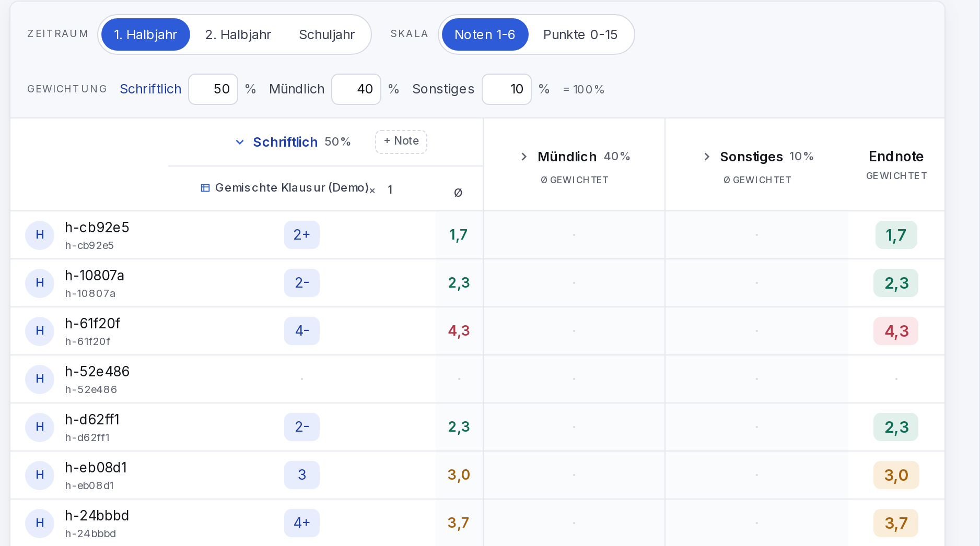This screenshot has width=980, height=546.
Task: Click the Schriftlich weighting label
Action: pos(150,89)
